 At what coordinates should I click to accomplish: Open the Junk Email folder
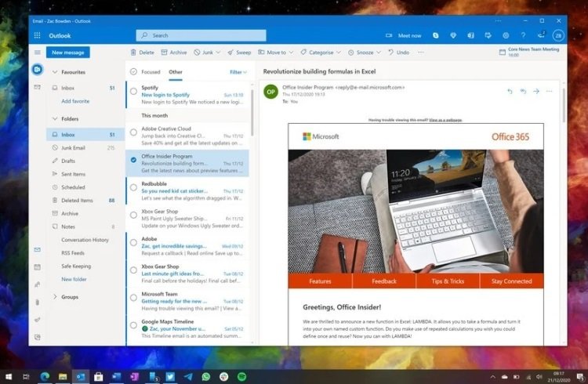(x=85, y=148)
